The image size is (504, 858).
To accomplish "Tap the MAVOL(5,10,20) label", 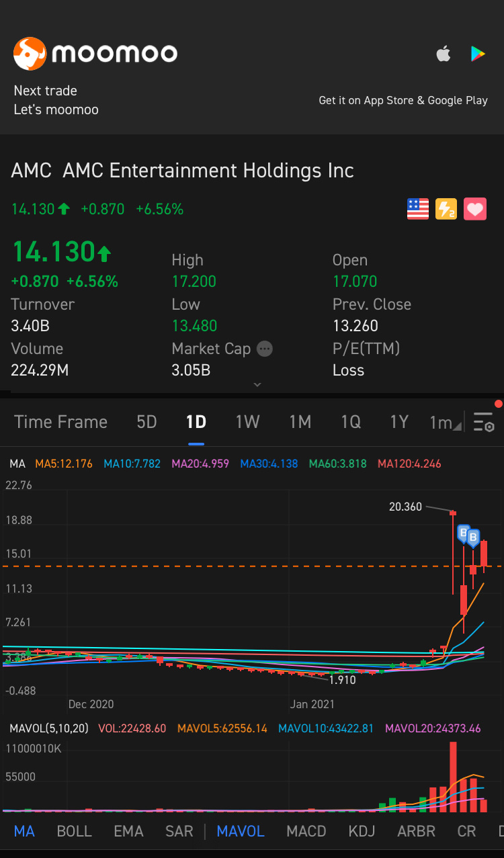I will pyautogui.click(x=48, y=728).
